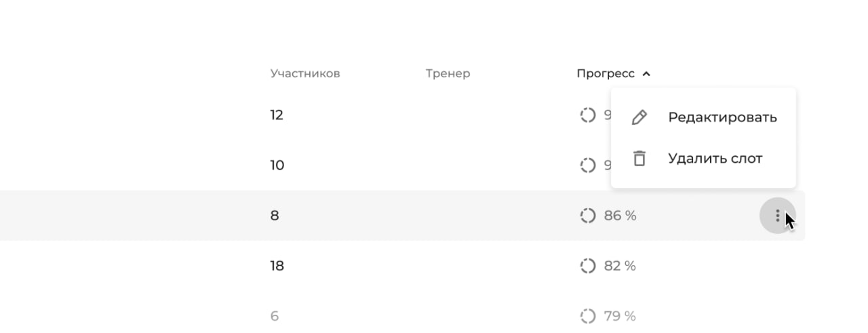Toggle sort order via the arrow beside Прогресс

(646, 74)
